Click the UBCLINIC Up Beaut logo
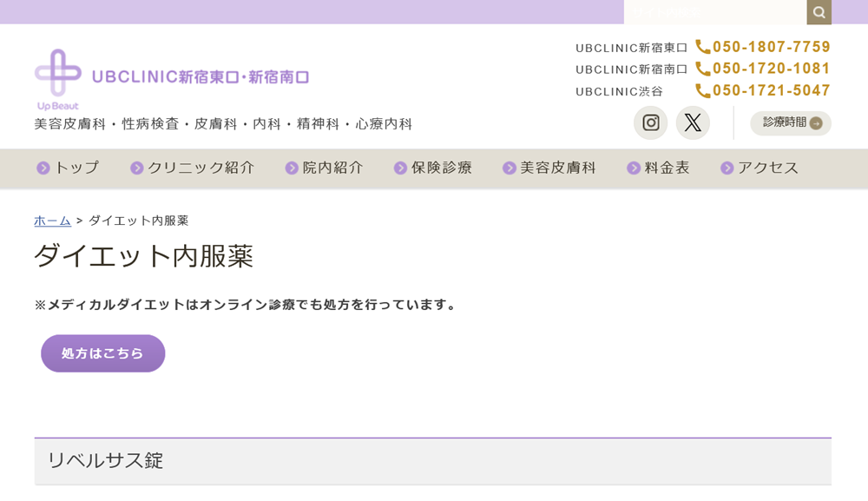868x501 pixels. pos(172,80)
